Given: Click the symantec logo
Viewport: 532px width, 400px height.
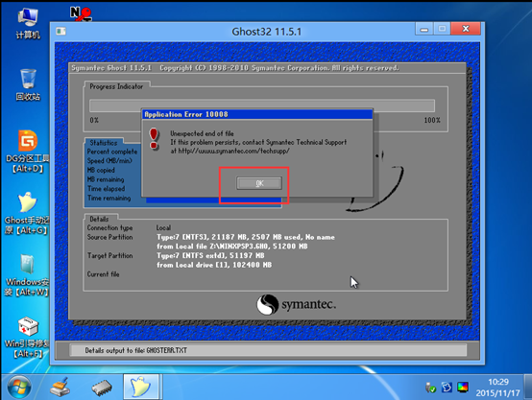Looking at the screenshot, I should pos(296,304).
